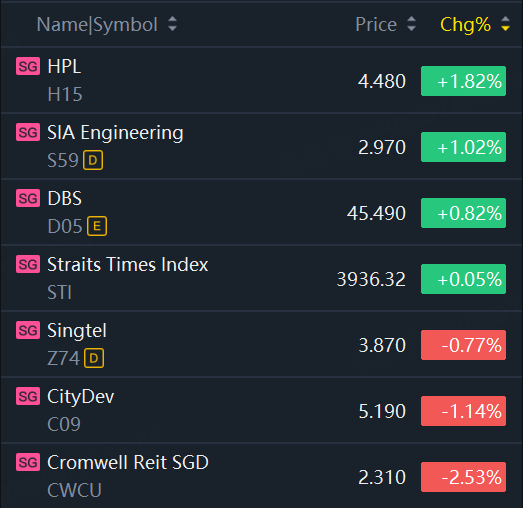Screen dimensions: 523x508
Task: Click the +0.05% change badge for STI
Action: tap(464, 279)
